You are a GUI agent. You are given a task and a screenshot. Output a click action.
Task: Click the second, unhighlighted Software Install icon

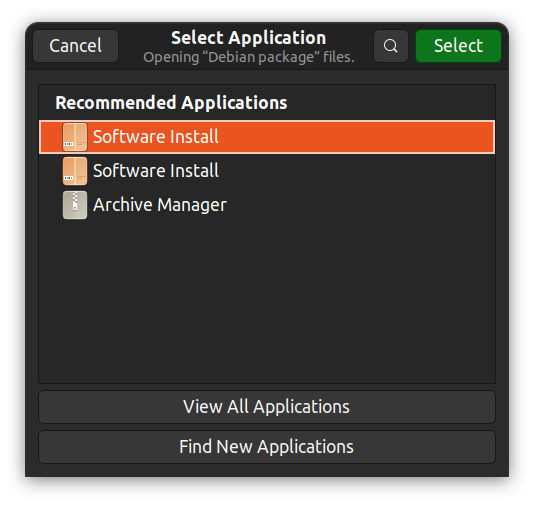point(75,171)
